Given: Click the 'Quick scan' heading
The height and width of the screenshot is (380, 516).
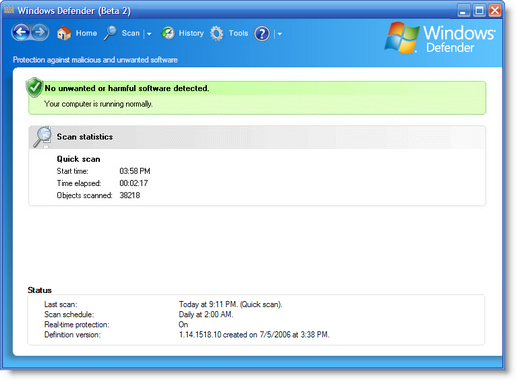Looking at the screenshot, I should [78, 159].
